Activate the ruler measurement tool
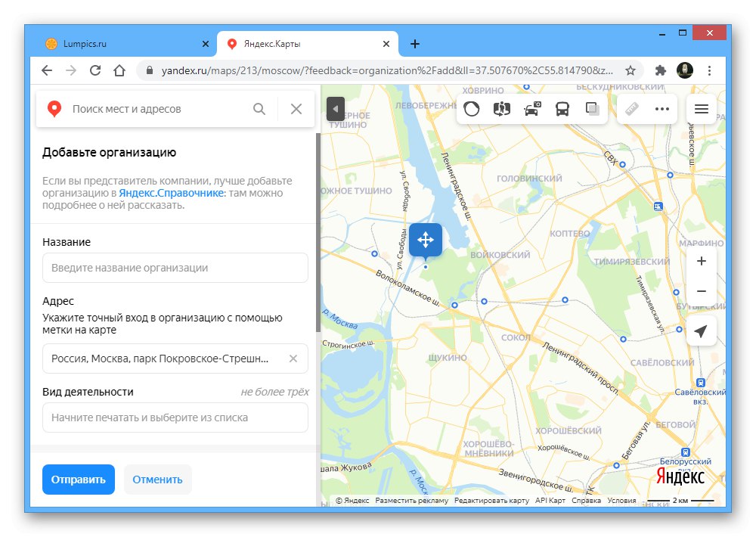 (x=633, y=108)
